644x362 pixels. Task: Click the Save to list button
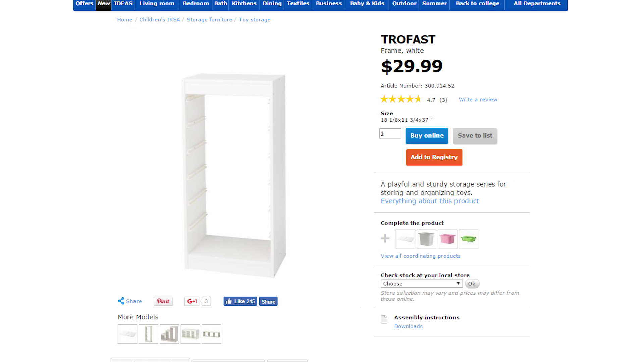(475, 136)
